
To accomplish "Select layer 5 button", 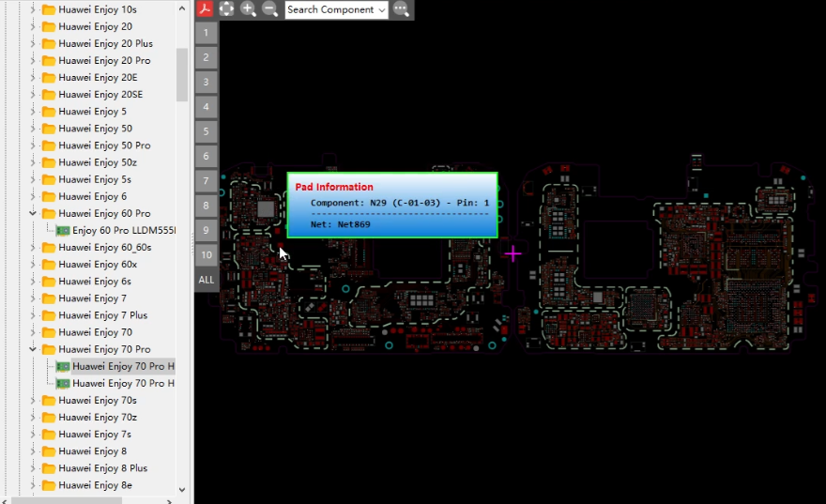I will 206,131.
